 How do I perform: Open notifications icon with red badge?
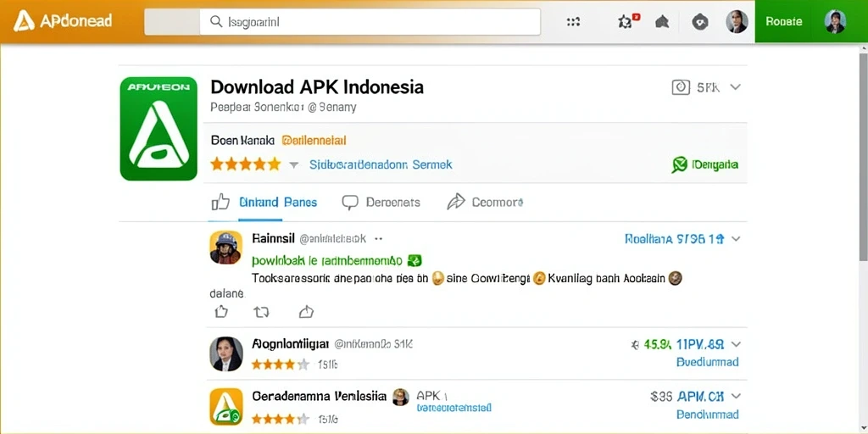628,21
